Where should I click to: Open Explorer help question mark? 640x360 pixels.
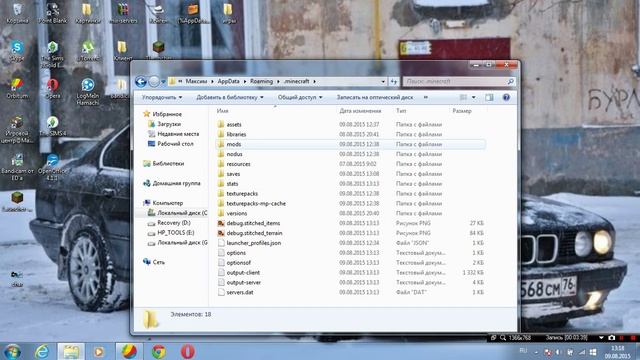(506, 98)
